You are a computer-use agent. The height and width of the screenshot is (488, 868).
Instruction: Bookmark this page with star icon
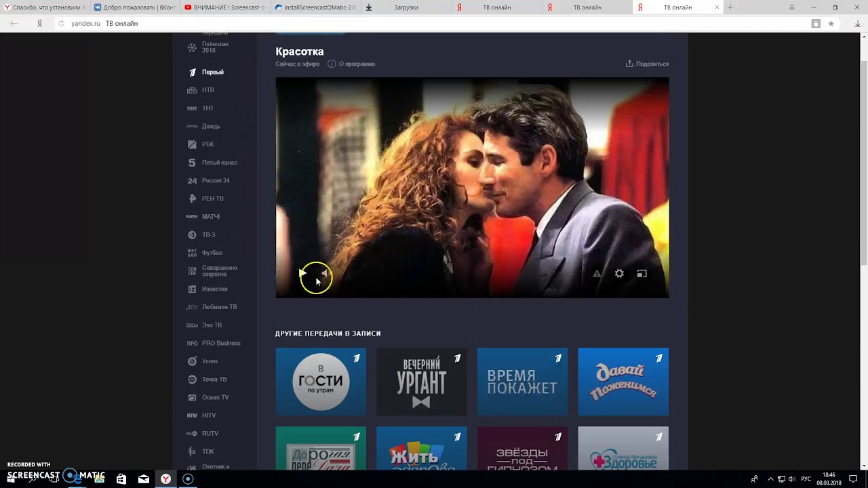831,23
